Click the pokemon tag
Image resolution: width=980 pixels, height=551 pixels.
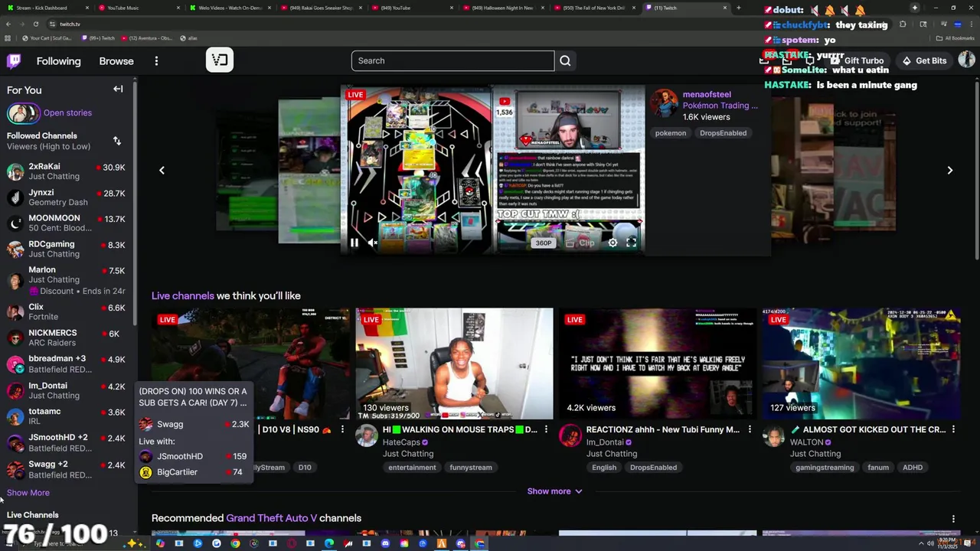coord(670,133)
